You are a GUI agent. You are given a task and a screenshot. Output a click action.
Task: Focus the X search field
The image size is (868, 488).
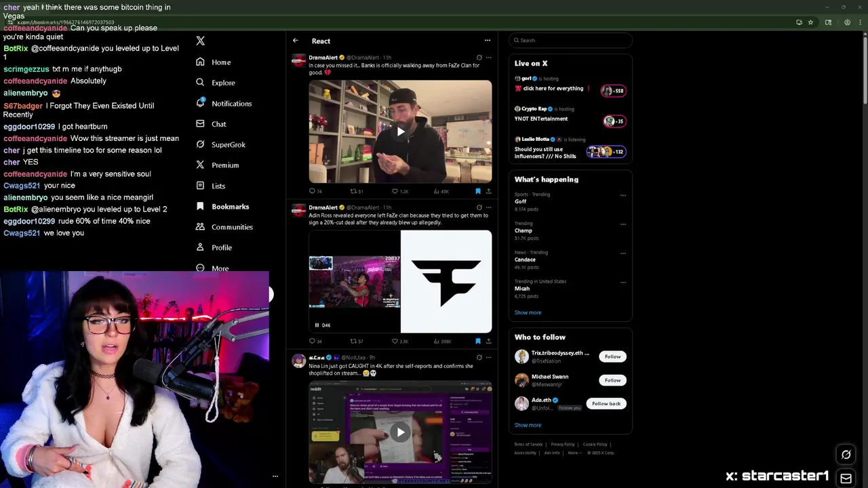point(570,41)
